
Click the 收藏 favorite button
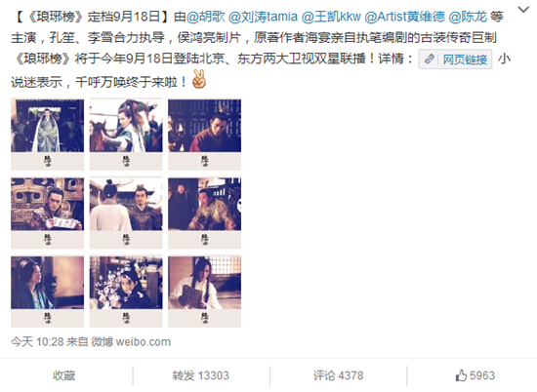coord(64,375)
